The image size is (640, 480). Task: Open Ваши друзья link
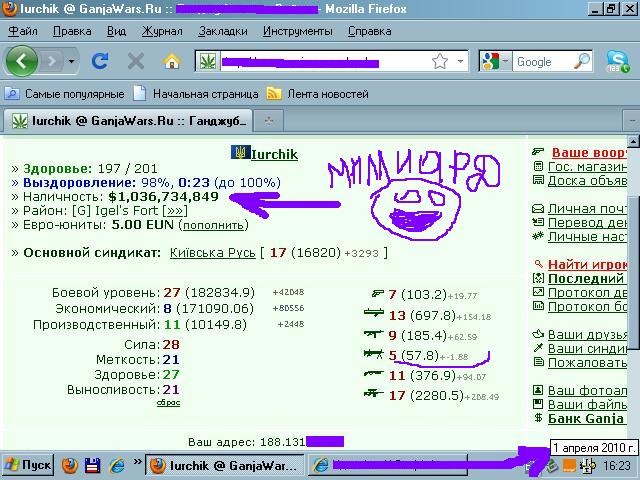click(x=587, y=335)
